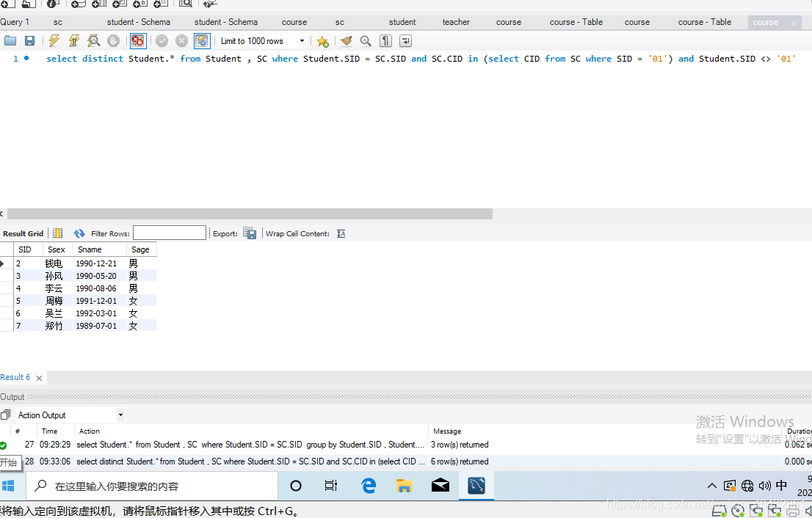This screenshot has height=518, width=812.
Task: Export results with the Export icon
Action: [x=250, y=233]
